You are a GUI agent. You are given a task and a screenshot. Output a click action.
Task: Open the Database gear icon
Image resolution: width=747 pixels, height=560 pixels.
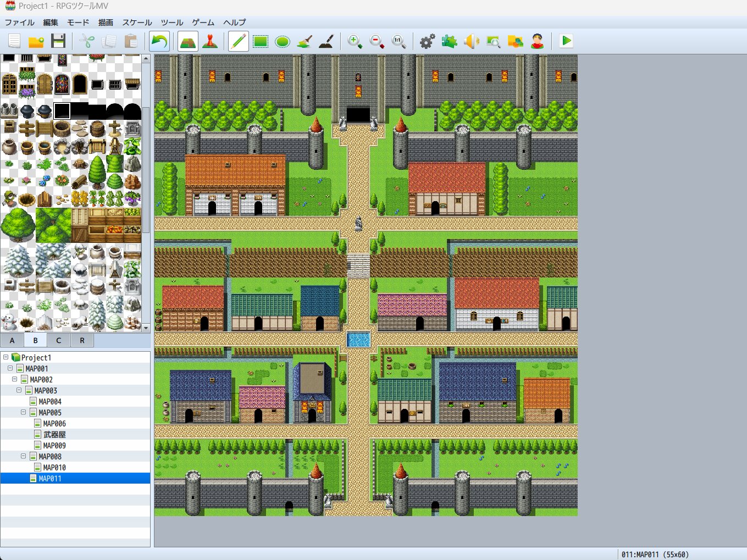427,41
